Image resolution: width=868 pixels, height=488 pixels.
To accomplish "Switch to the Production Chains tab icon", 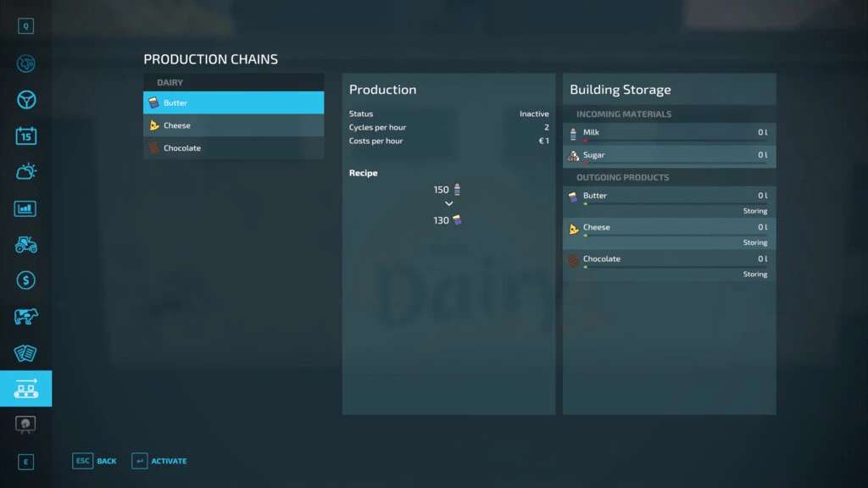I will click(25, 389).
